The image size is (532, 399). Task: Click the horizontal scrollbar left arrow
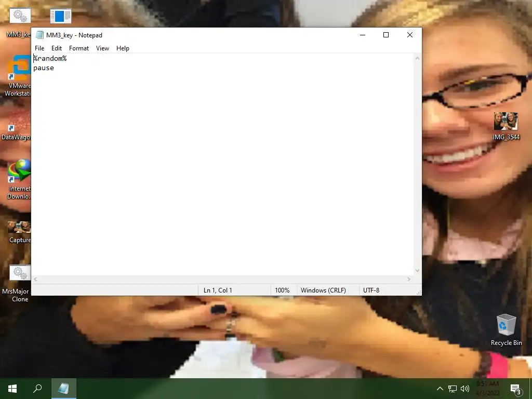(x=35, y=279)
